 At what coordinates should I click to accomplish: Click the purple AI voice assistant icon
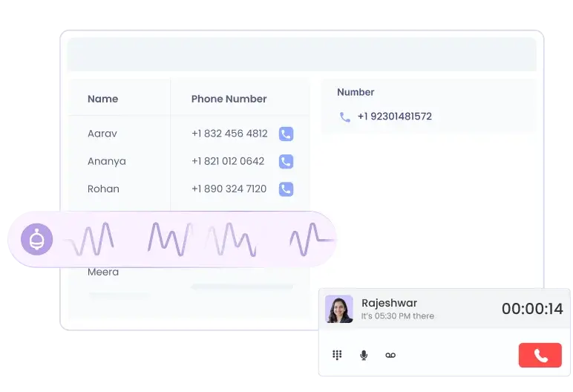click(36, 238)
